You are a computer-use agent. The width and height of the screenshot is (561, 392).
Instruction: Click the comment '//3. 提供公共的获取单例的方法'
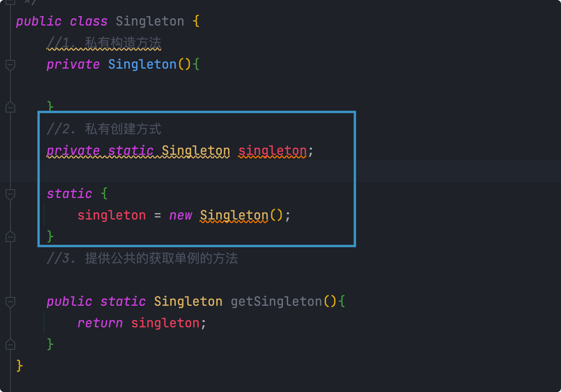(x=142, y=258)
